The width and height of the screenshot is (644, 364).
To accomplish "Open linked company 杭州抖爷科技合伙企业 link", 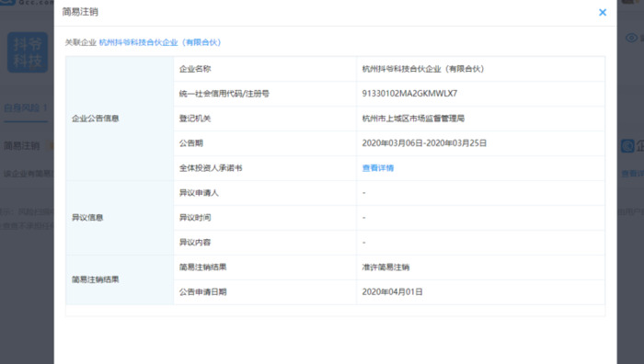I will point(160,42).
